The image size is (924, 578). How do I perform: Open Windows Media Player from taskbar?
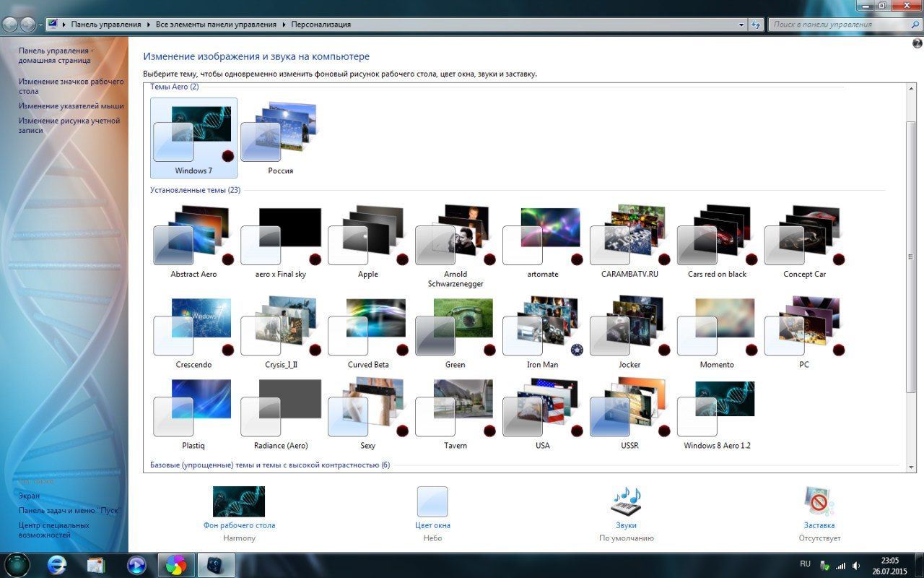[136, 565]
